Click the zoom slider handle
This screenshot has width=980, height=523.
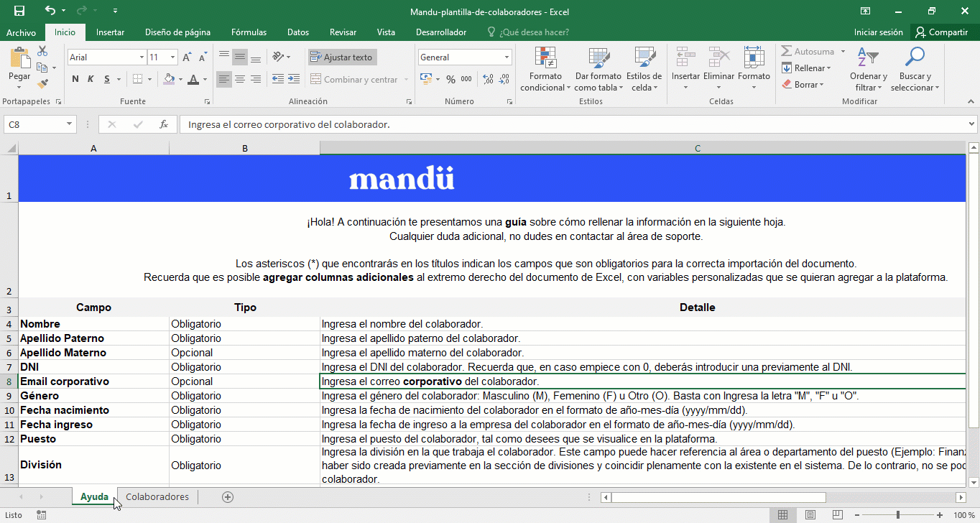(x=898, y=515)
